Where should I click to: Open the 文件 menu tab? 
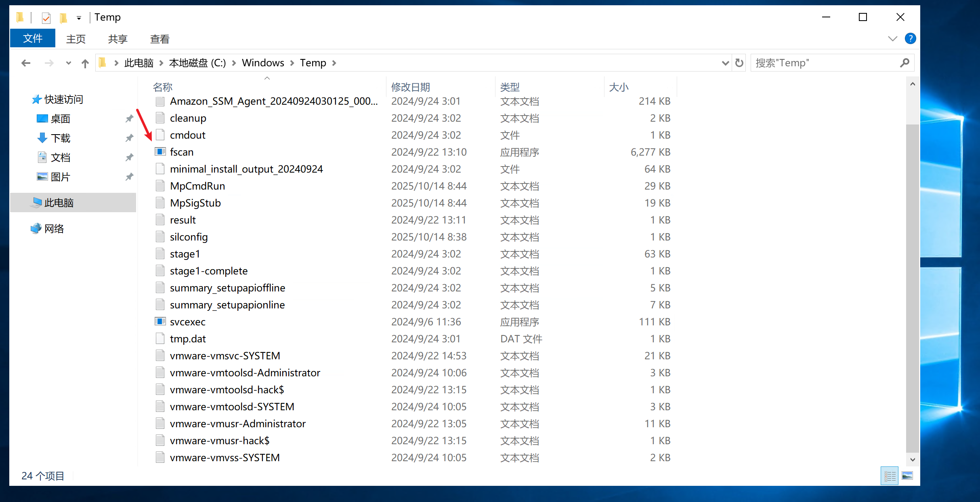(33, 39)
